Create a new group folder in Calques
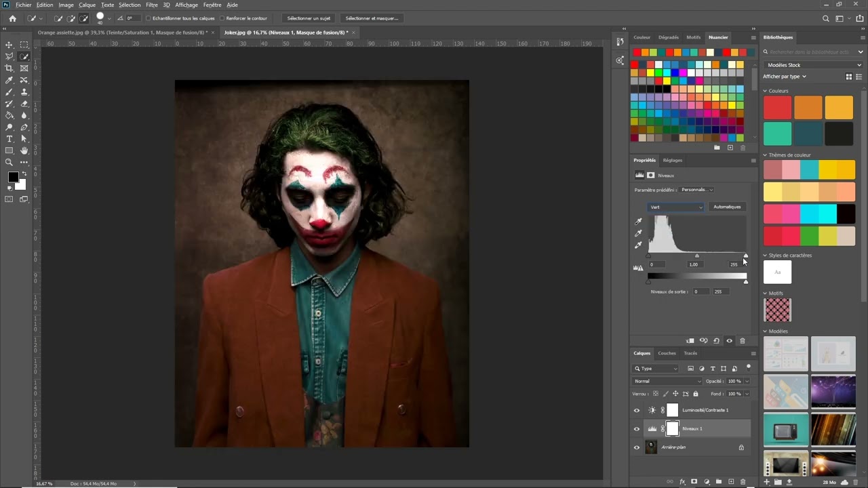868x488 pixels. (x=719, y=482)
